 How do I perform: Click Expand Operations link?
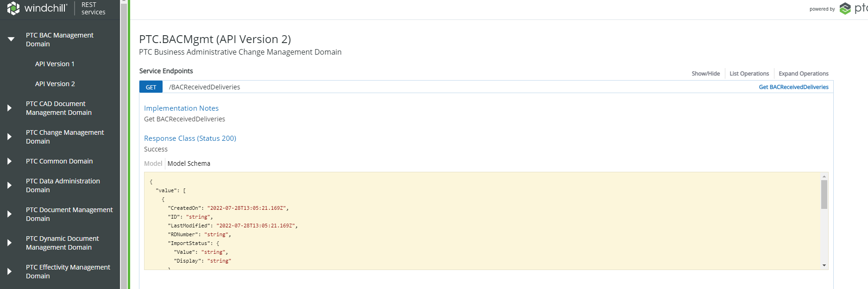803,74
